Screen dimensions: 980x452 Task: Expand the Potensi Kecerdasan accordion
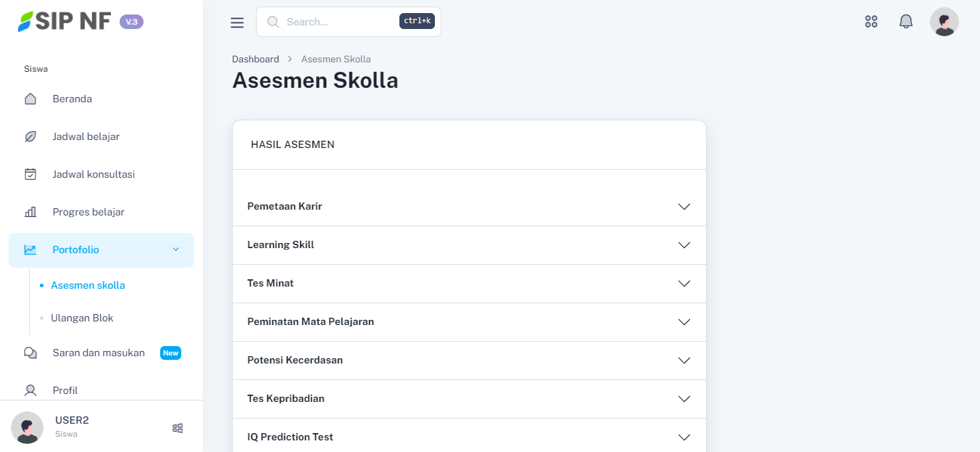pyautogui.click(x=684, y=361)
